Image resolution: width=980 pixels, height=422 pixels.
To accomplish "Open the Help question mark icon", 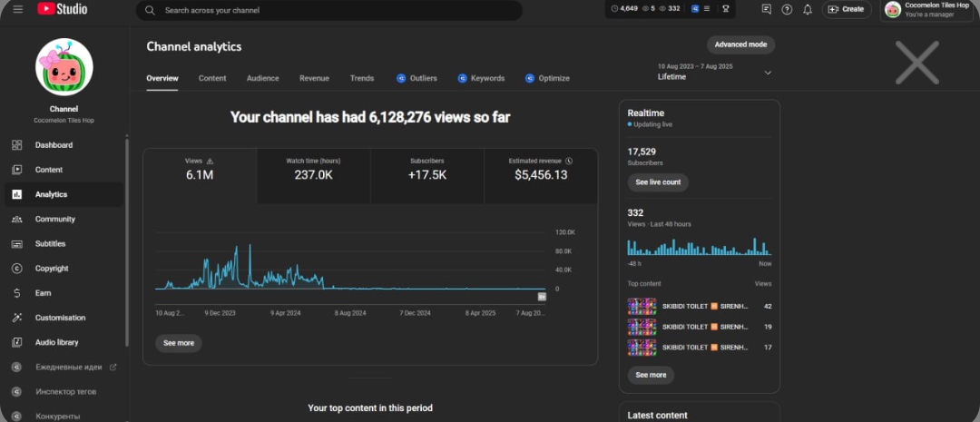I will [x=787, y=9].
